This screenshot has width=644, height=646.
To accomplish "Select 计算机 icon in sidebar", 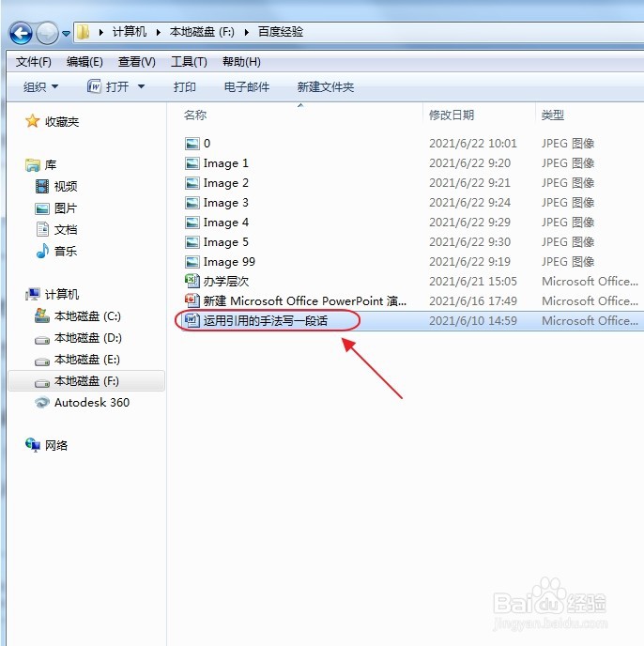I will tap(33, 294).
